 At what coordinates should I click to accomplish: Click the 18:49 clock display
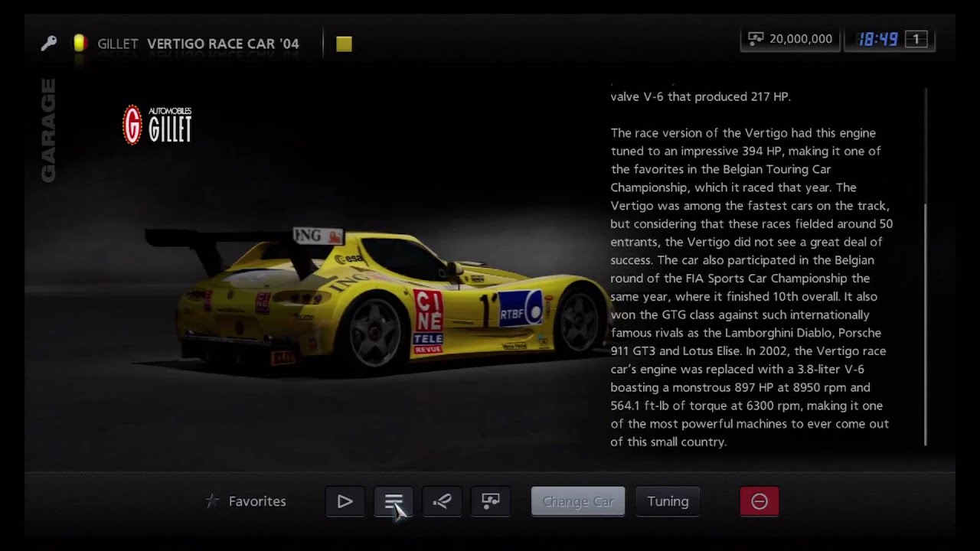click(877, 39)
